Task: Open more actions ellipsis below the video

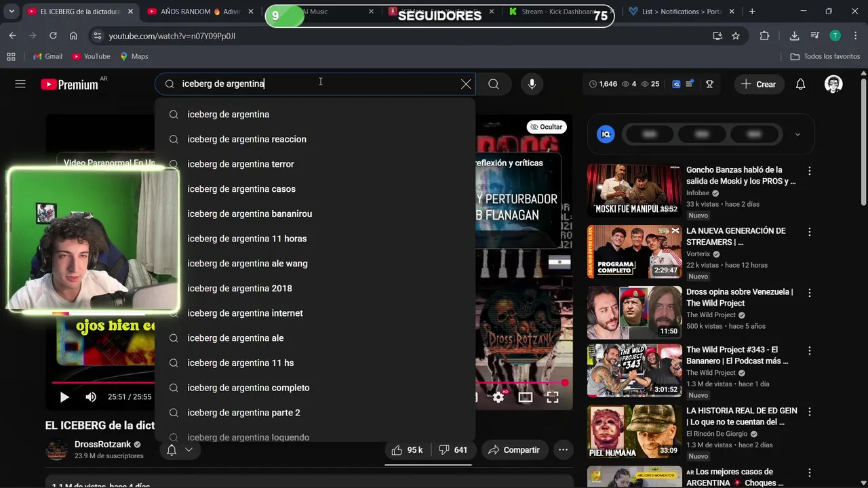Action: coord(563,450)
